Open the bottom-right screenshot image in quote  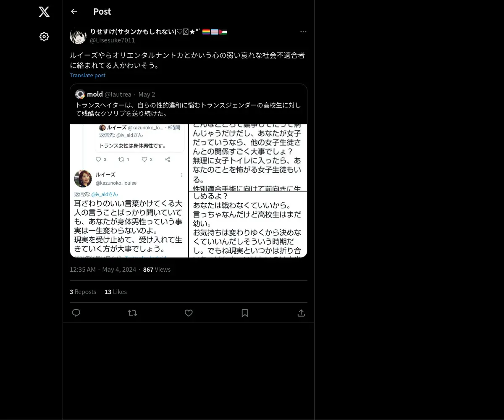pos(248,224)
